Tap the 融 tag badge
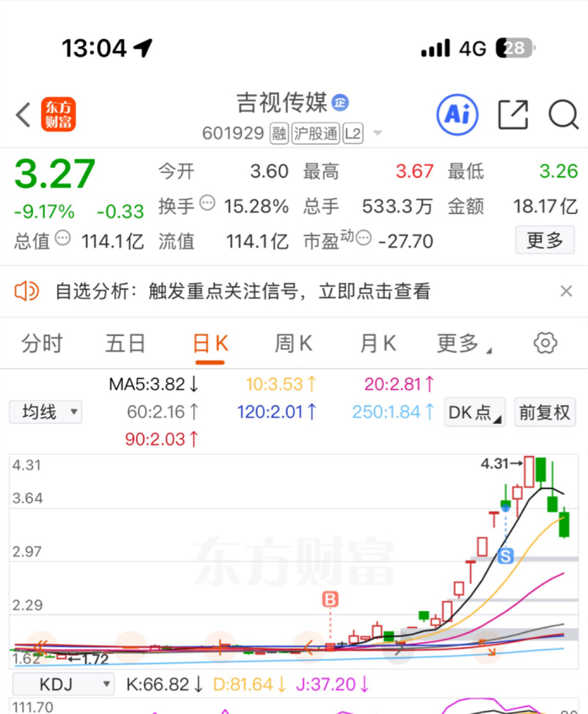Image resolution: width=588 pixels, height=714 pixels. 279,133
